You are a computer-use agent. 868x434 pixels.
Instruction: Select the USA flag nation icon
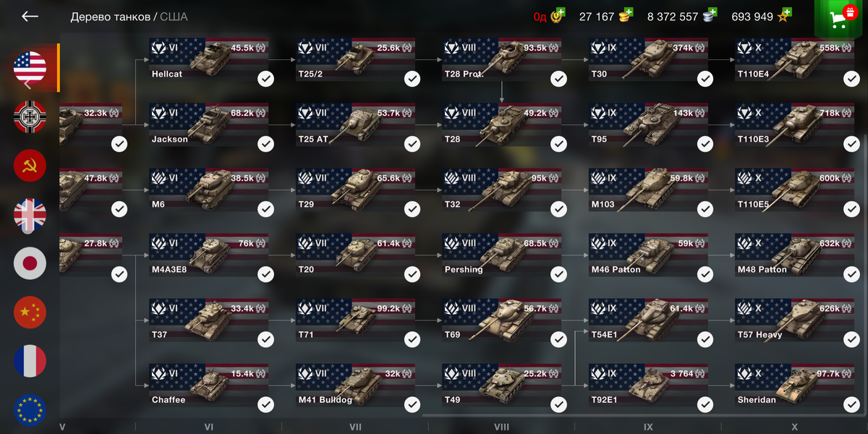[30, 67]
